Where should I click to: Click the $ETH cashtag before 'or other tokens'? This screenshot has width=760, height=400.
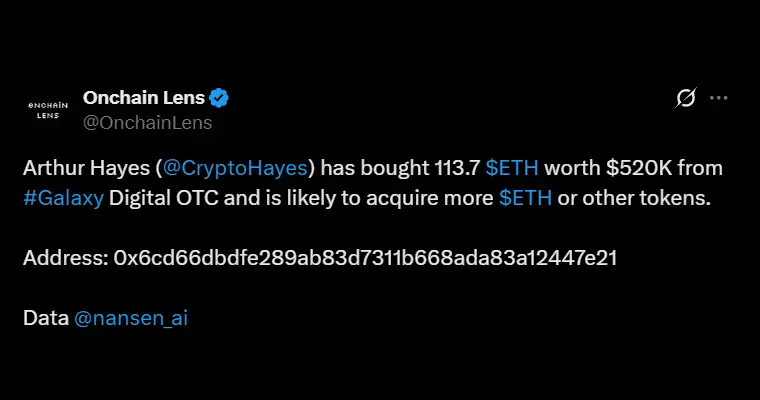[525, 198]
